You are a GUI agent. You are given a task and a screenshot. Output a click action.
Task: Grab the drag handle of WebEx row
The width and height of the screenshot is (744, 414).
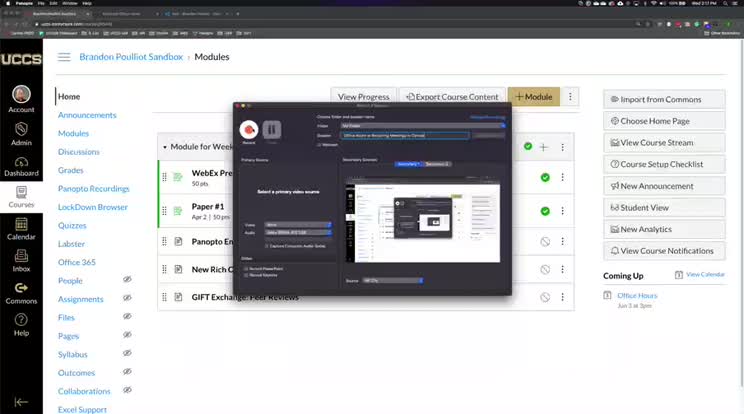coord(165,177)
